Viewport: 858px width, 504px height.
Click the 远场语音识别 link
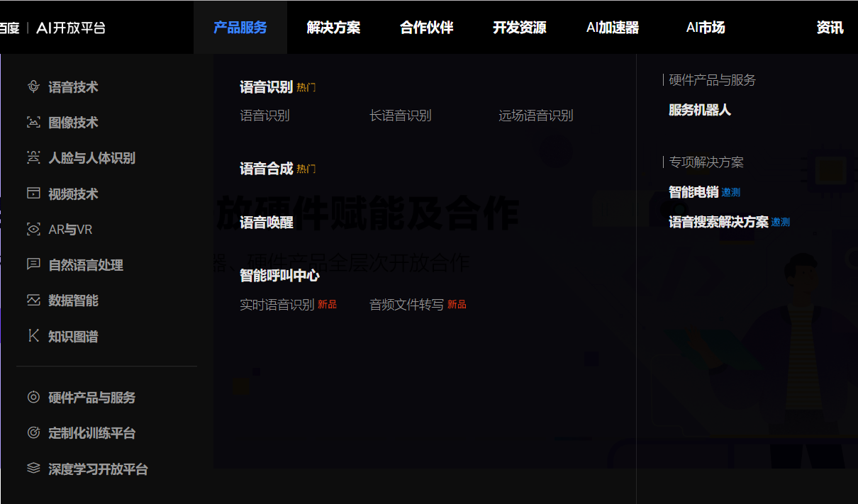tap(535, 115)
